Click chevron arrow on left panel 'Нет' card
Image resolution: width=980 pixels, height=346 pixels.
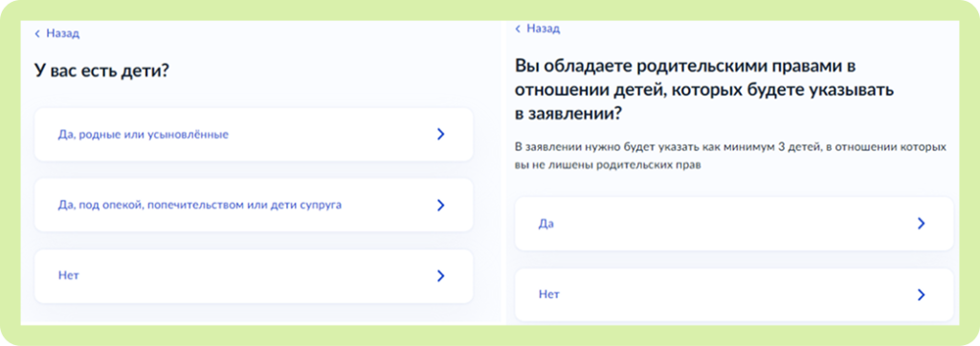tap(440, 276)
